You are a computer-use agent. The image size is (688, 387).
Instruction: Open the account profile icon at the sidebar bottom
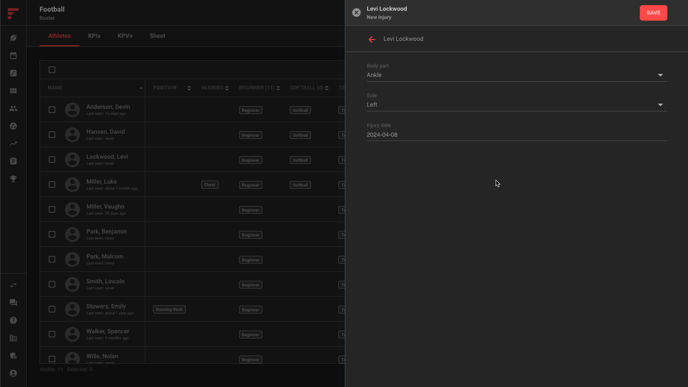[13, 373]
